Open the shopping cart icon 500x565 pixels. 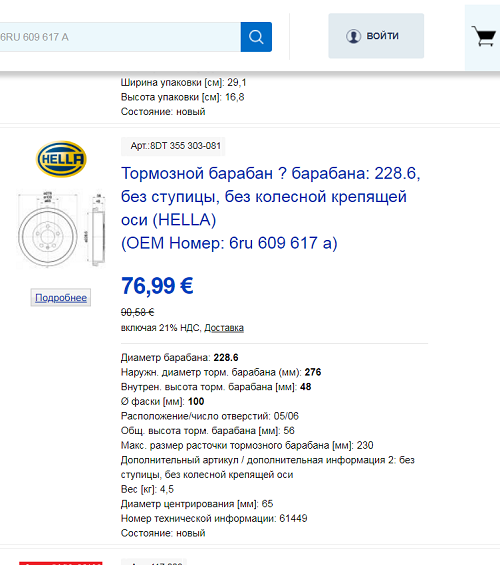[484, 36]
